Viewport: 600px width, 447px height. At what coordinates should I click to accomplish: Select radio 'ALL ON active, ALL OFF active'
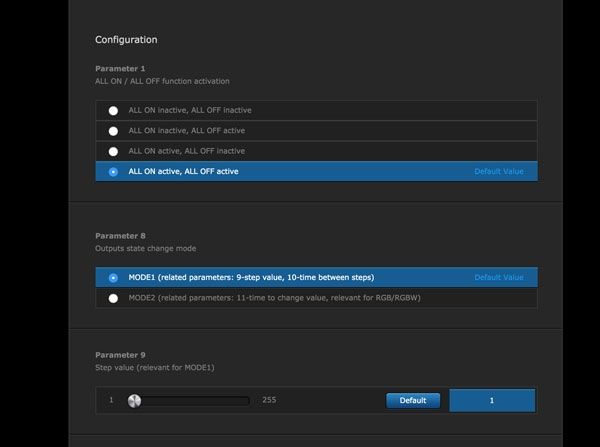click(113, 172)
